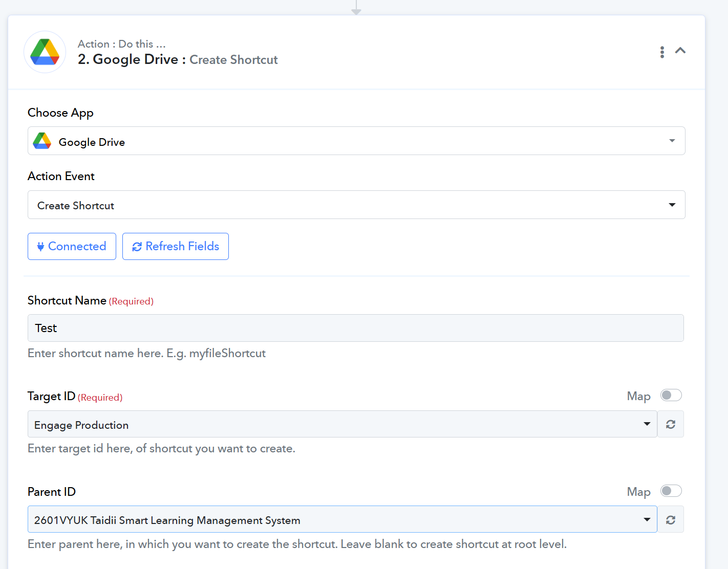Click the plug icon on Connected button

[40, 247]
